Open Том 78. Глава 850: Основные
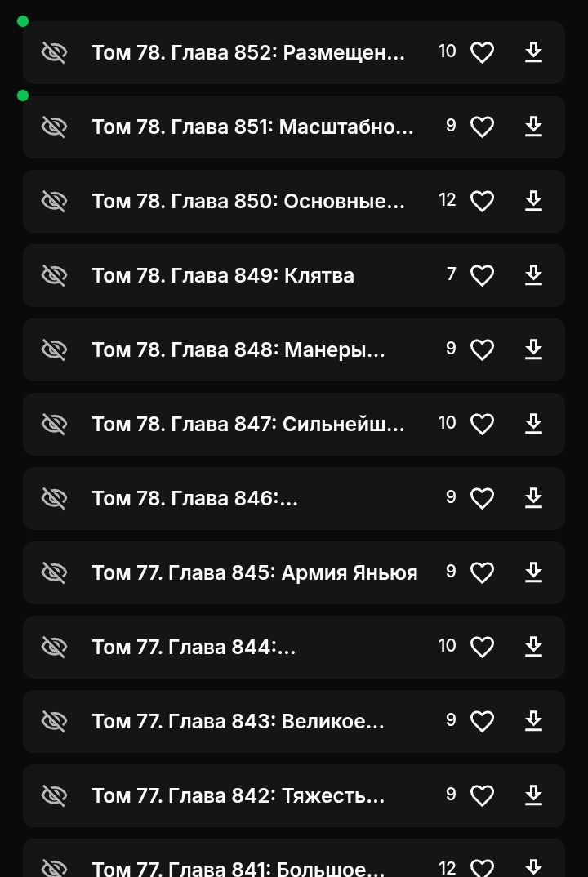Image resolution: width=588 pixels, height=877 pixels. (x=248, y=202)
